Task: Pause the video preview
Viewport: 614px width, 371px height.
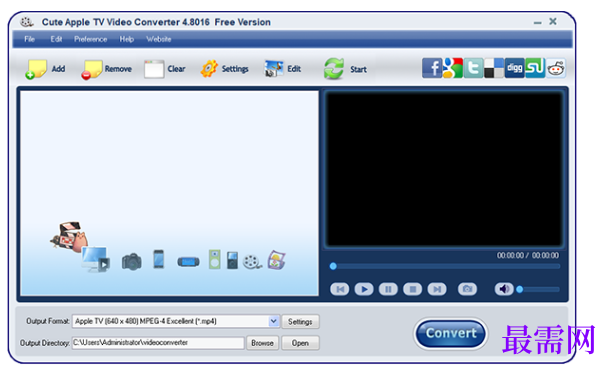Action: 388,289
